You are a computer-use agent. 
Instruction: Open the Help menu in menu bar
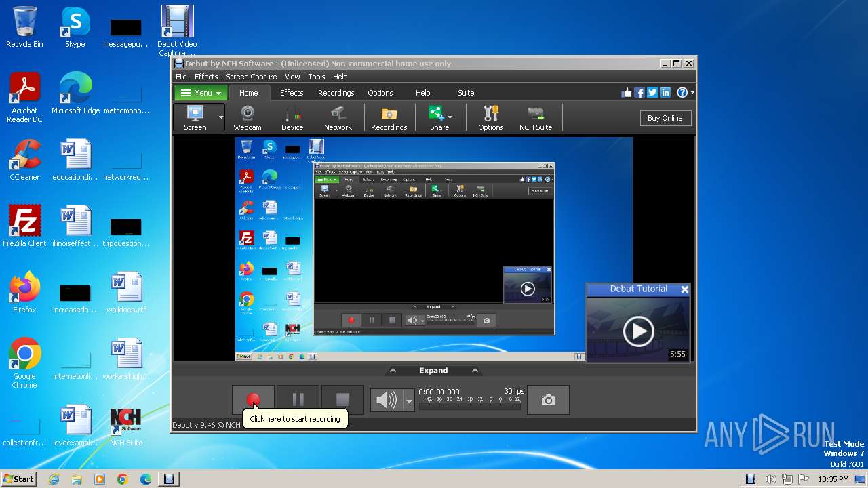[x=340, y=77]
